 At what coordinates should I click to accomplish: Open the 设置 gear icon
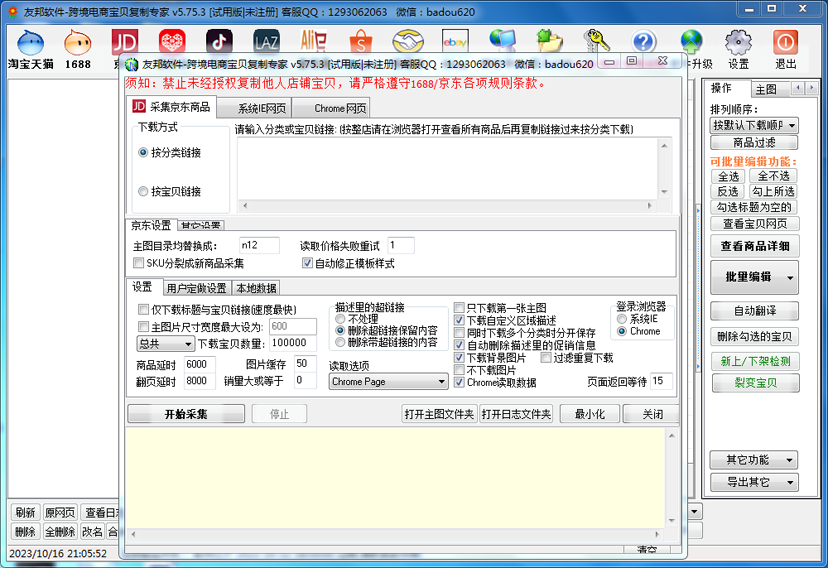[x=738, y=42]
